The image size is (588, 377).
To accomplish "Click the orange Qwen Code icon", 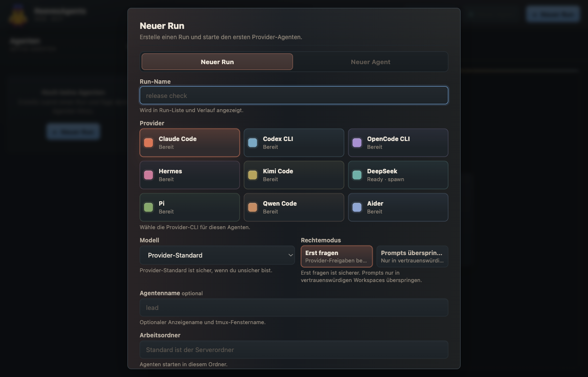I will coord(252,207).
